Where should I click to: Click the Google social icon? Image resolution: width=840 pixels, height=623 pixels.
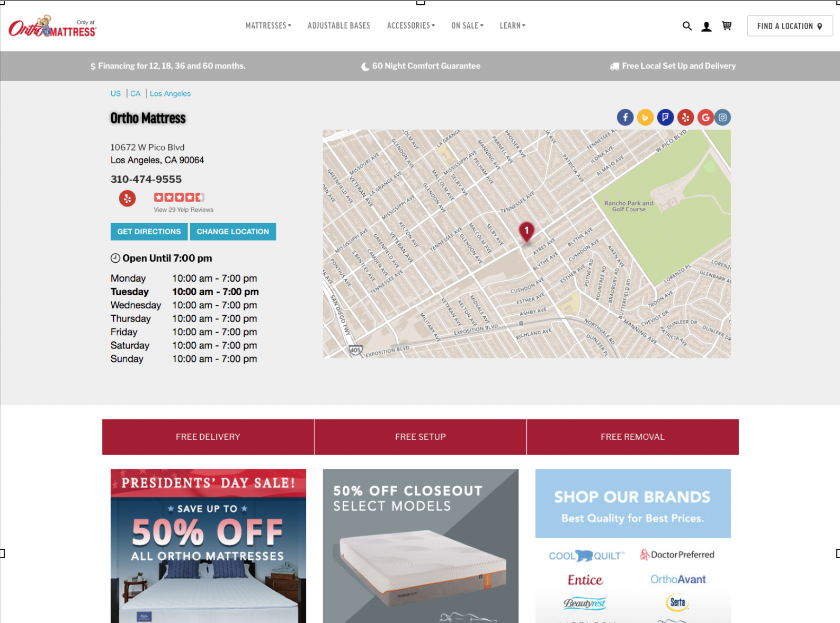point(705,117)
